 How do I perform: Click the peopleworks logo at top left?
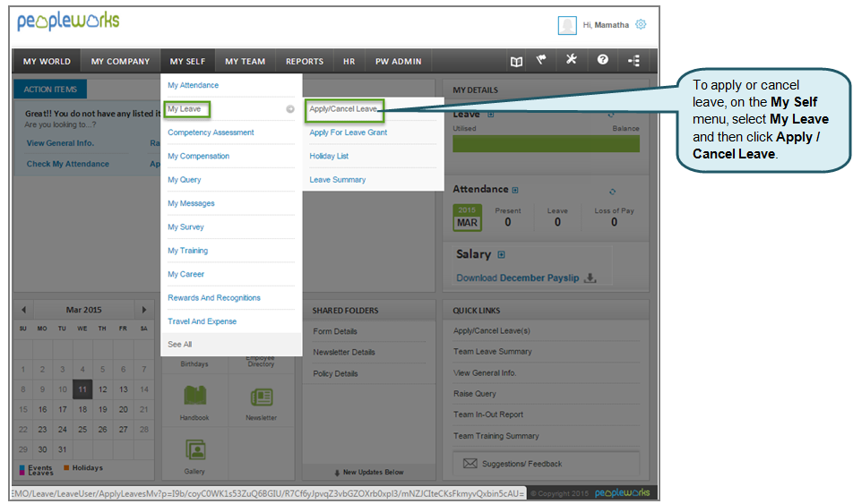tap(68, 21)
